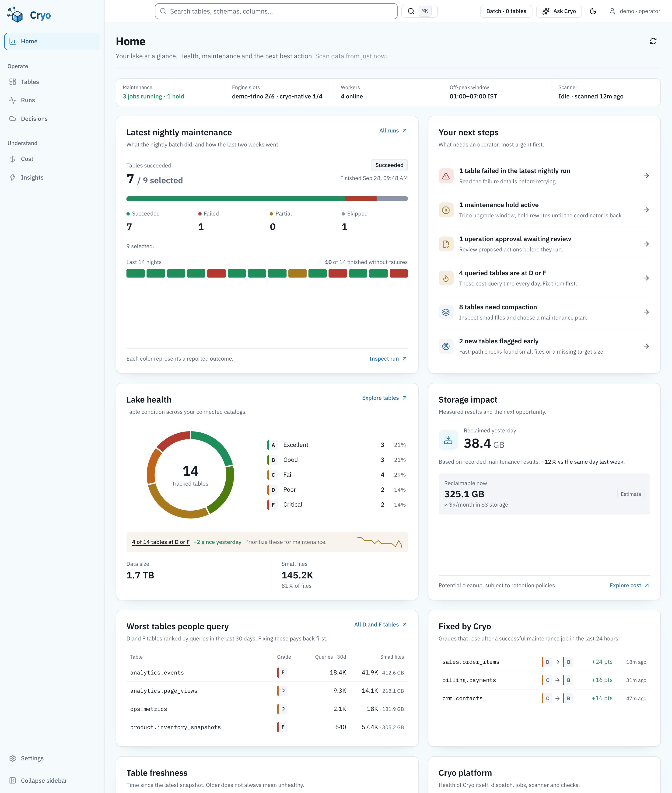
Task: Open Explore tables link
Action: (385, 398)
